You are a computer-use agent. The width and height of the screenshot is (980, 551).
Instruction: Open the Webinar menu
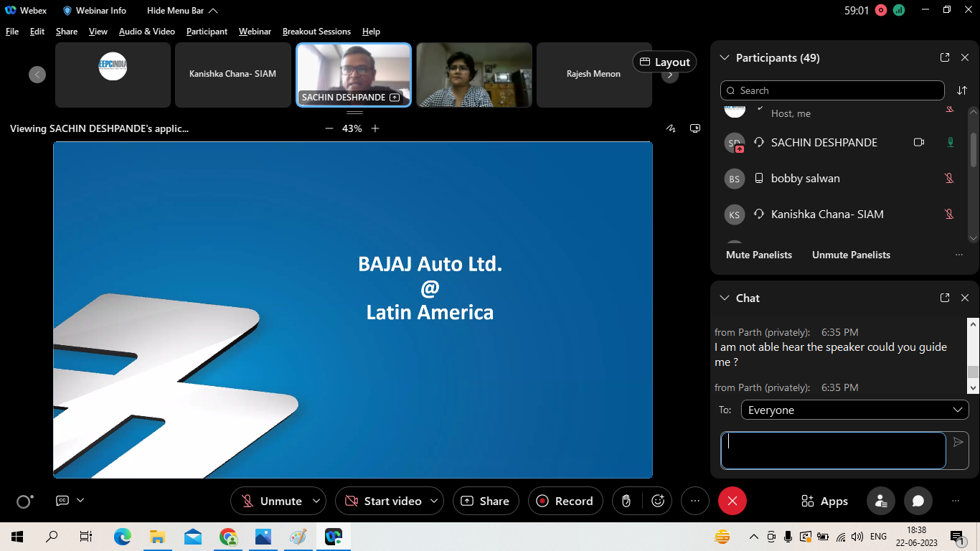(x=255, y=32)
